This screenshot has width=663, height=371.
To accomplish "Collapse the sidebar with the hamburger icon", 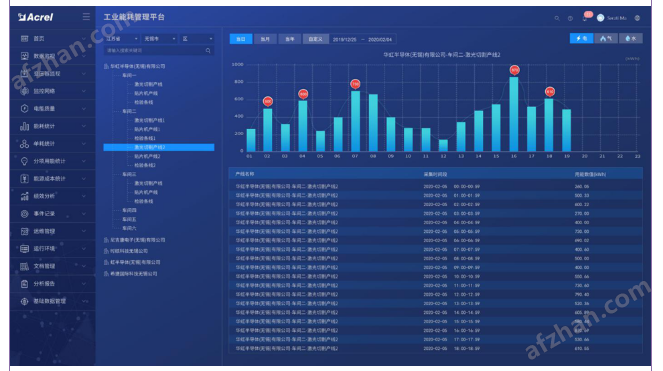I will click(x=86, y=16).
